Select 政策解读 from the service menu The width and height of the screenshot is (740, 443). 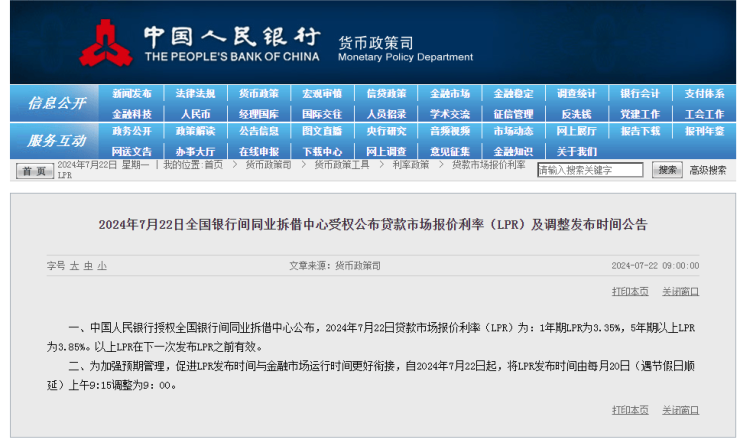pyautogui.click(x=195, y=131)
